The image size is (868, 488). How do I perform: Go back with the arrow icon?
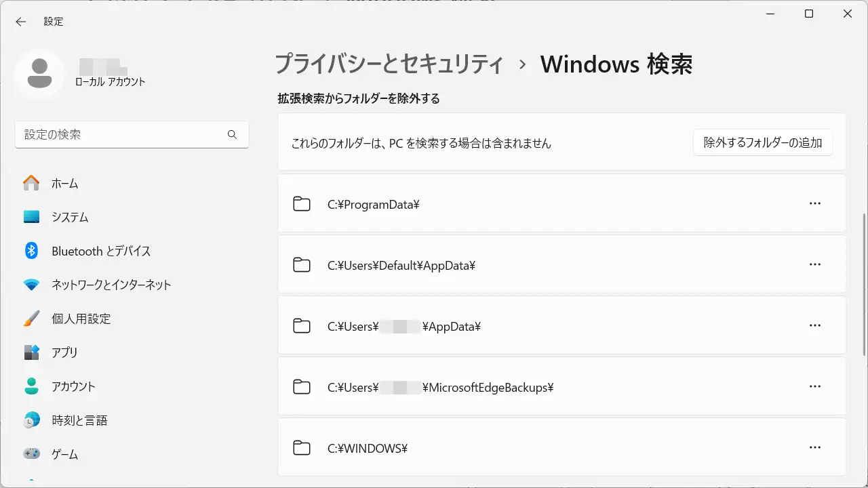(x=21, y=22)
